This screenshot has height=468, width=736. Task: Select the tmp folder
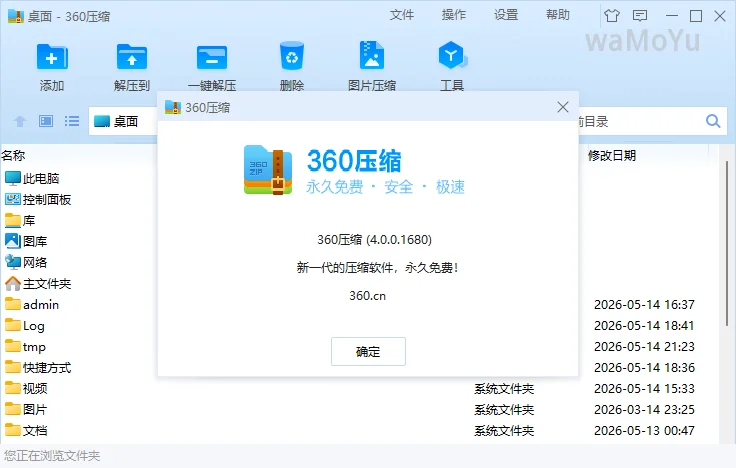tap(25, 347)
